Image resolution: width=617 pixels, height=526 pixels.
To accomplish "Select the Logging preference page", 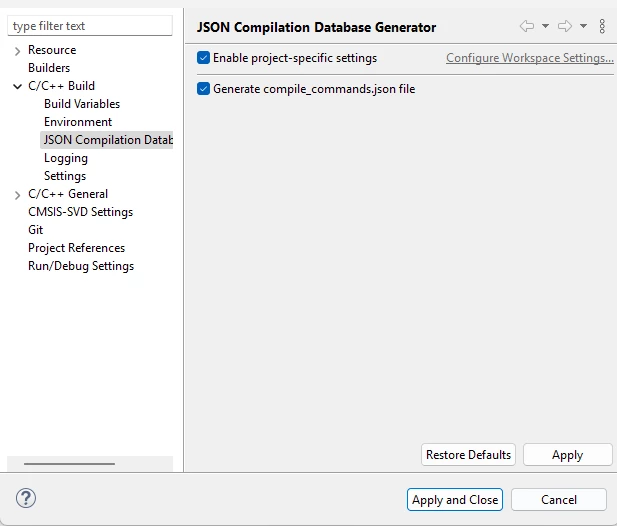I will coord(66,158).
